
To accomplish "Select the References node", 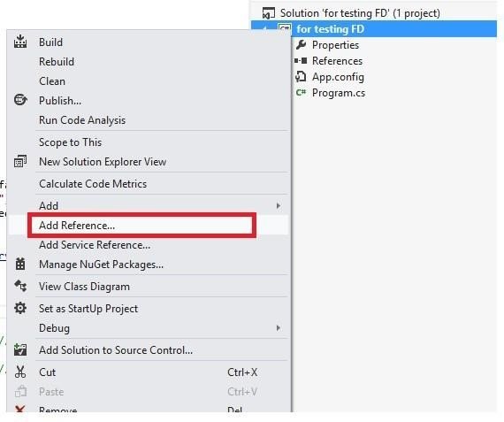I will click(337, 61).
